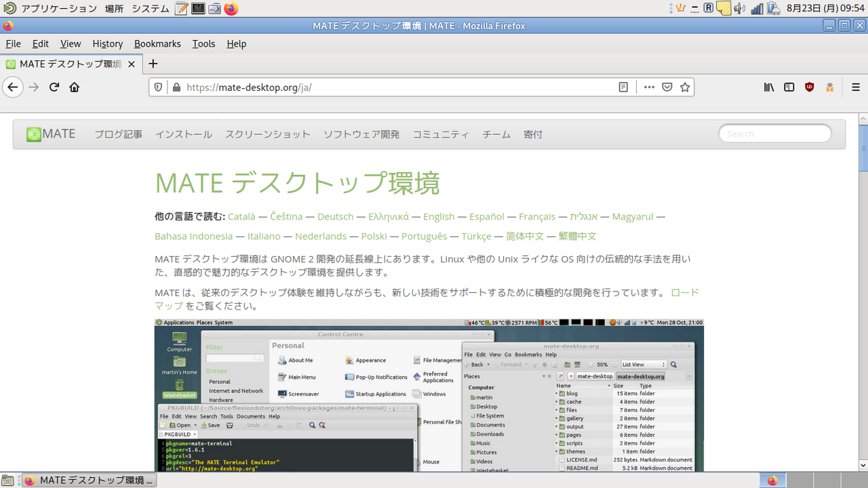Switch language to Türkçe
This screenshot has width=868, height=488.
(476, 236)
